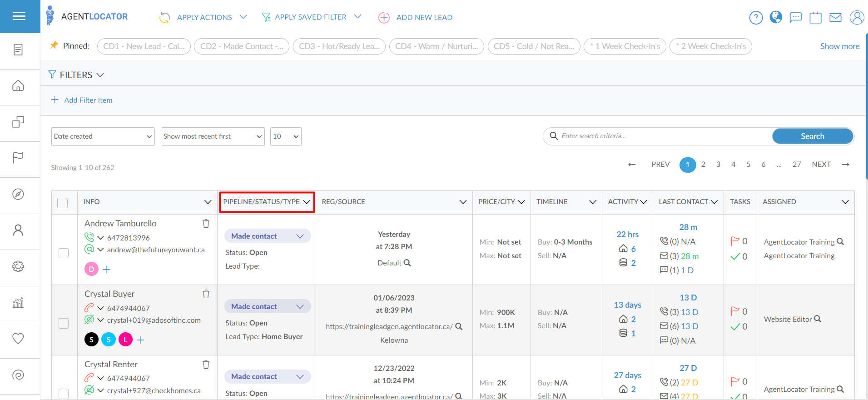868x400 pixels.
Task: Open Made contact pipeline dropdown for Andrew Tamburello
Action: (268, 236)
